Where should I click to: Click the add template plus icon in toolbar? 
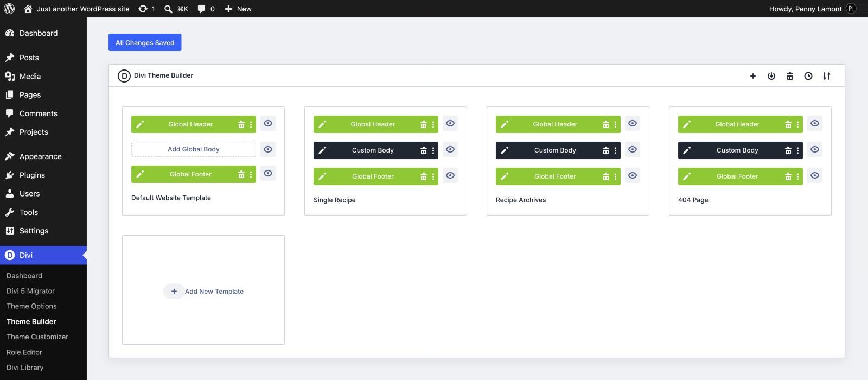[753, 76]
